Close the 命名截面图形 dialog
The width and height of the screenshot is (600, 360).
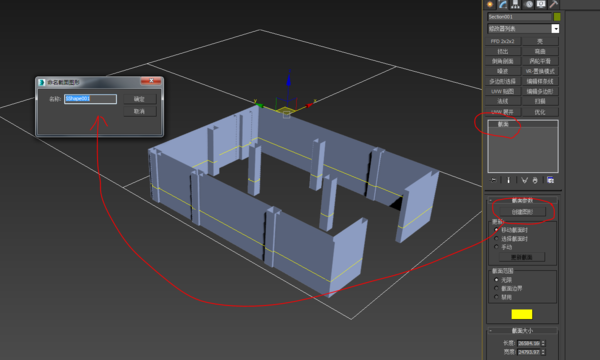[x=151, y=81]
